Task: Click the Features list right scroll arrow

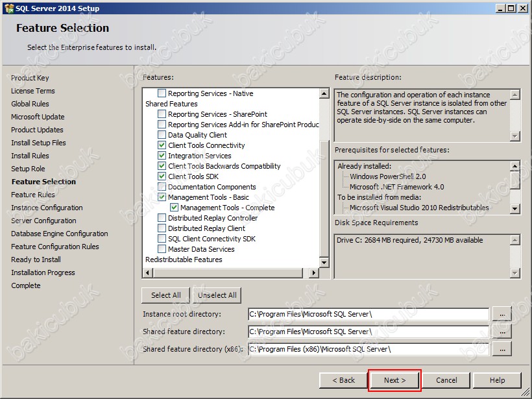Action: pos(314,272)
